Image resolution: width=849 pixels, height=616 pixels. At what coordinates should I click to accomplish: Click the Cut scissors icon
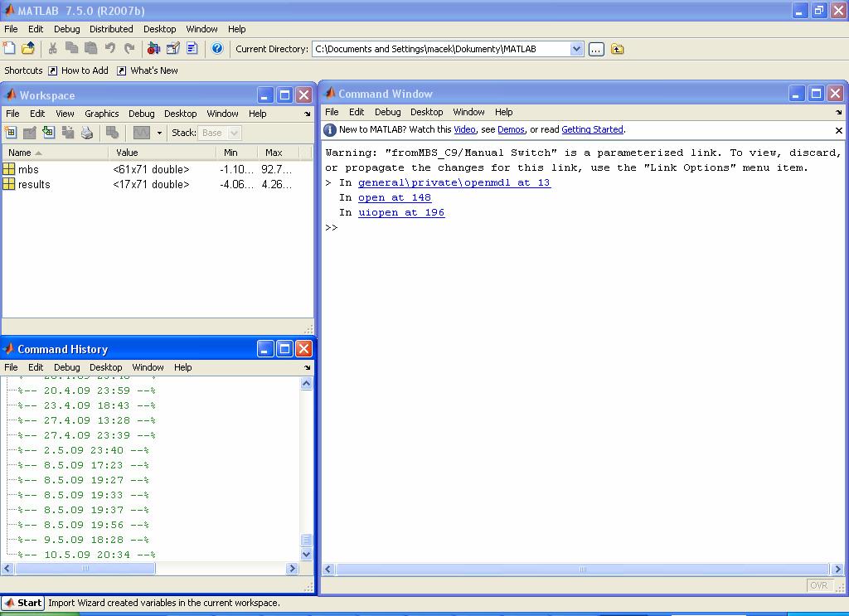tap(52, 49)
